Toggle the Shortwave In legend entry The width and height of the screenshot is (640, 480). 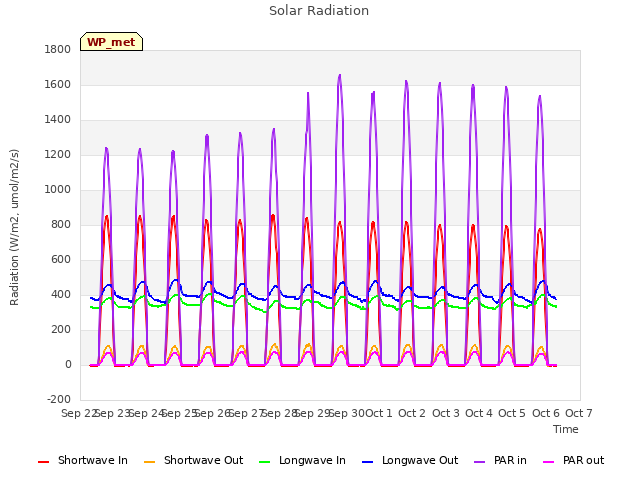click(83, 460)
